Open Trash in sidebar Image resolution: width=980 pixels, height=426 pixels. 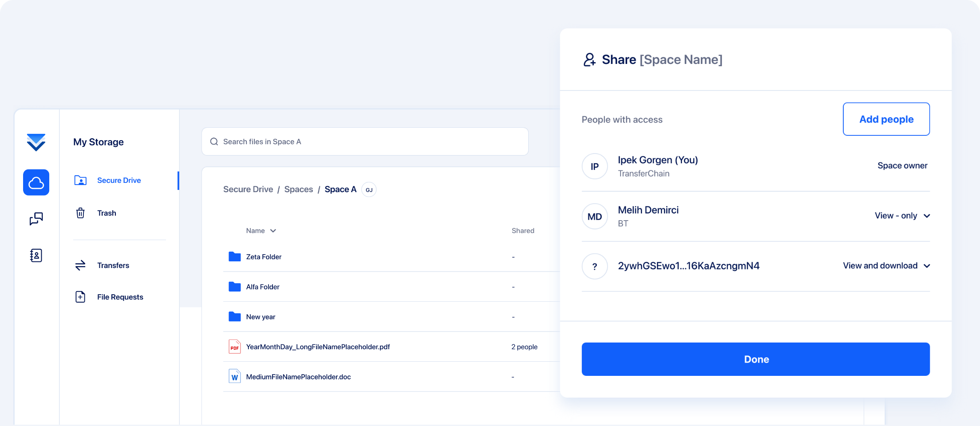pos(107,213)
